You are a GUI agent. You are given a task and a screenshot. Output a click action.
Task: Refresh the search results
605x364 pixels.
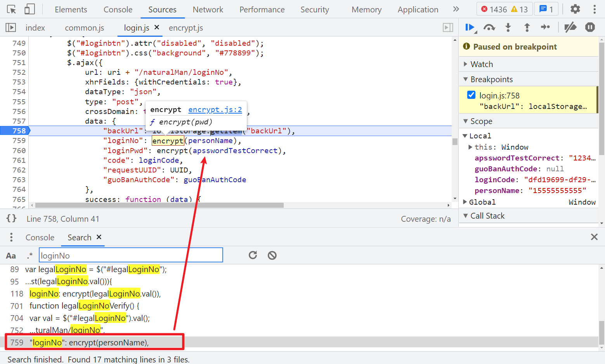pyautogui.click(x=253, y=255)
